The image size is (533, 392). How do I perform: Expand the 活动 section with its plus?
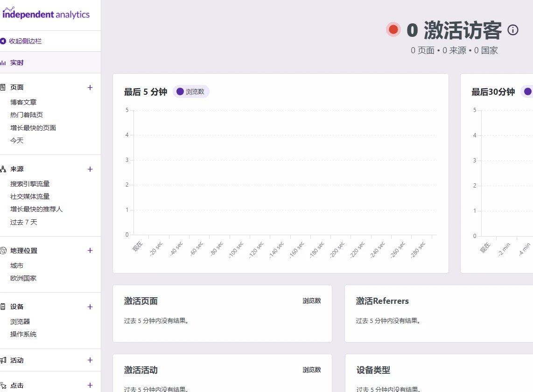click(x=90, y=360)
